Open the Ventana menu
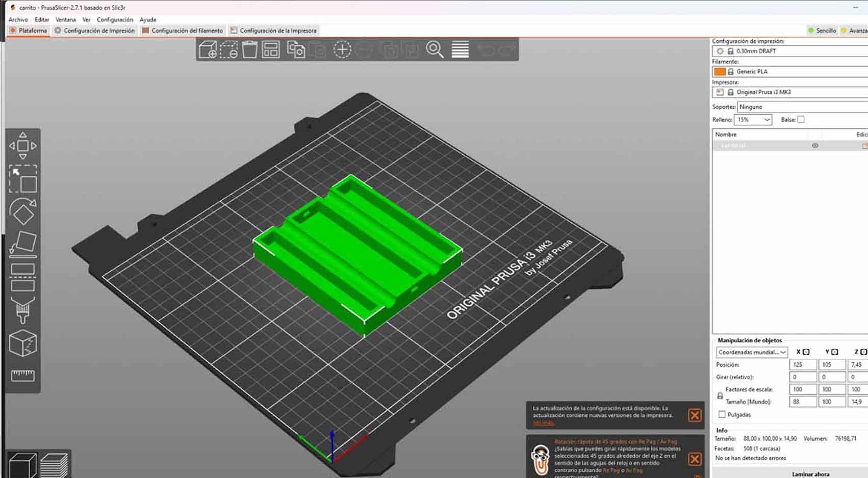The height and width of the screenshot is (478, 868). pyautogui.click(x=66, y=19)
